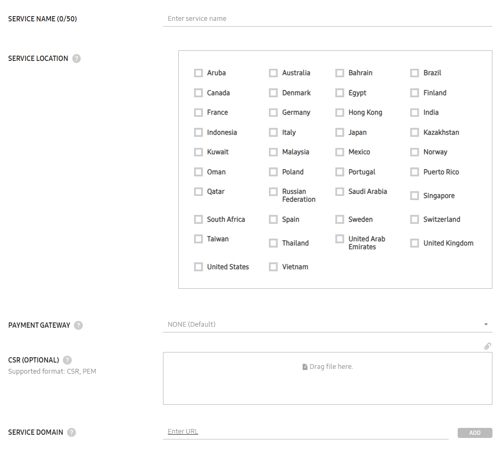Open the CSR (Optional) help tooltip icon
503x460 pixels.
[67, 360]
